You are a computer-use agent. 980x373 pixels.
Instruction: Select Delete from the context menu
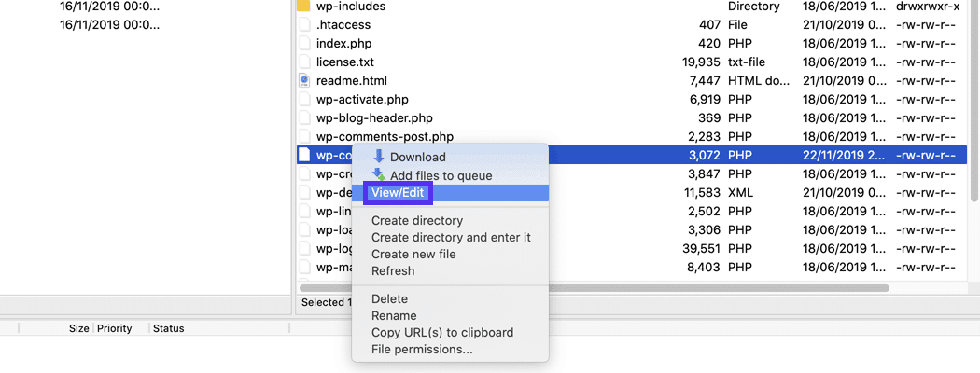389,299
